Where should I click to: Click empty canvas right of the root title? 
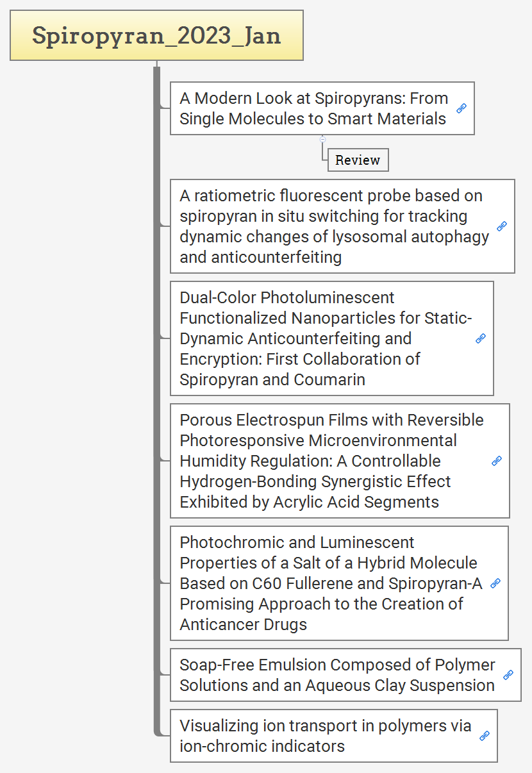[417, 36]
